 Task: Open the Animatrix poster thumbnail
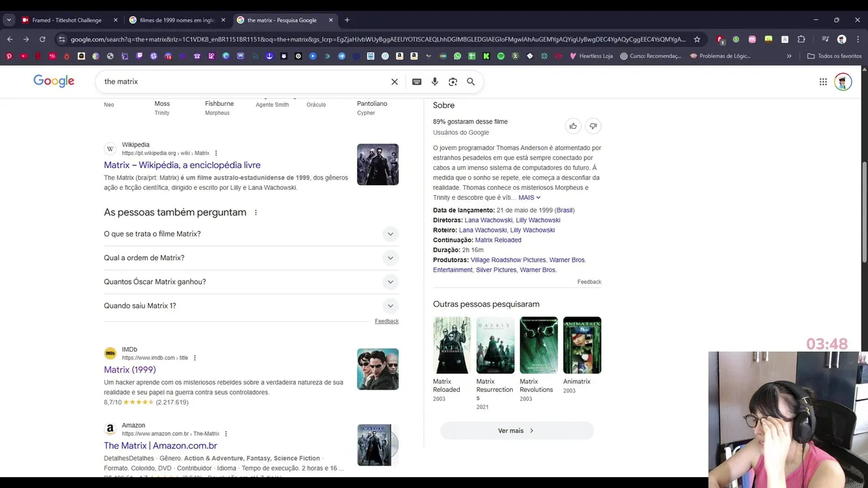click(x=582, y=345)
